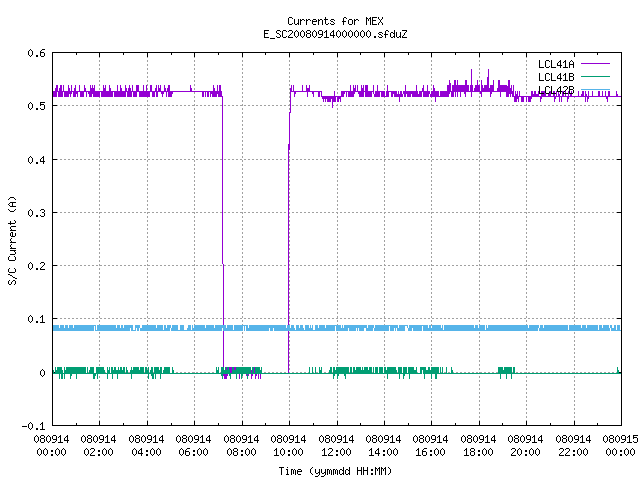
Task: Click the 'S/C Current (A)' axis label
Action: click(13, 240)
